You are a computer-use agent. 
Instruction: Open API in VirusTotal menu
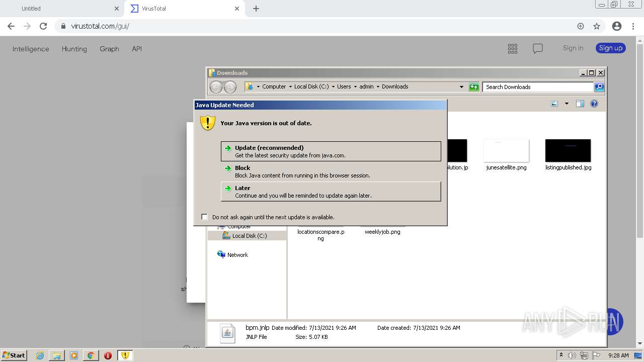pyautogui.click(x=137, y=49)
